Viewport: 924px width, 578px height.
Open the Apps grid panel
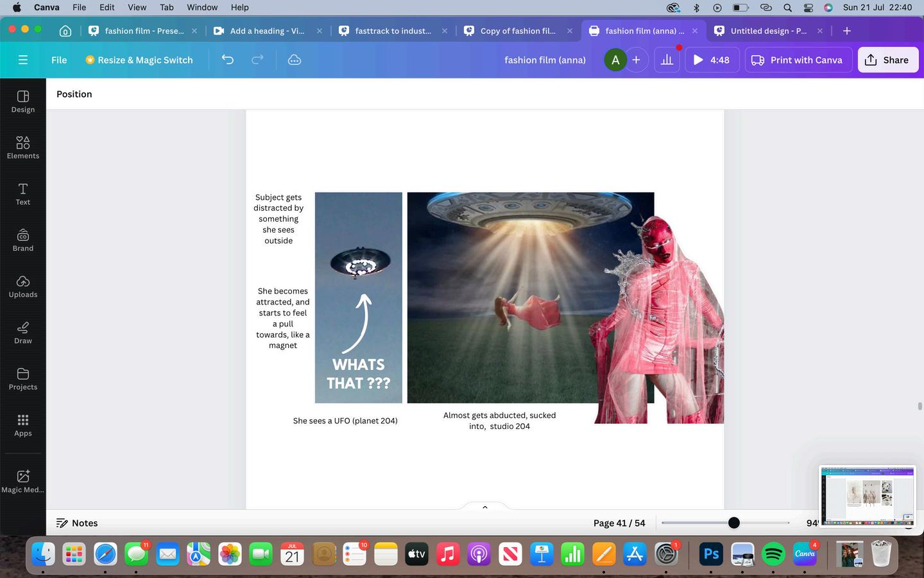(x=23, y=425)
